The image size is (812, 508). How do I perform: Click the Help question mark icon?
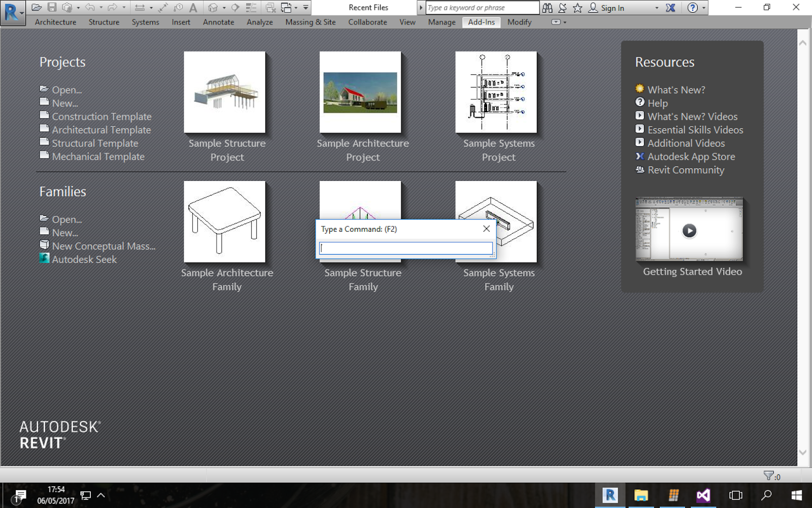(x=693, y=7)
